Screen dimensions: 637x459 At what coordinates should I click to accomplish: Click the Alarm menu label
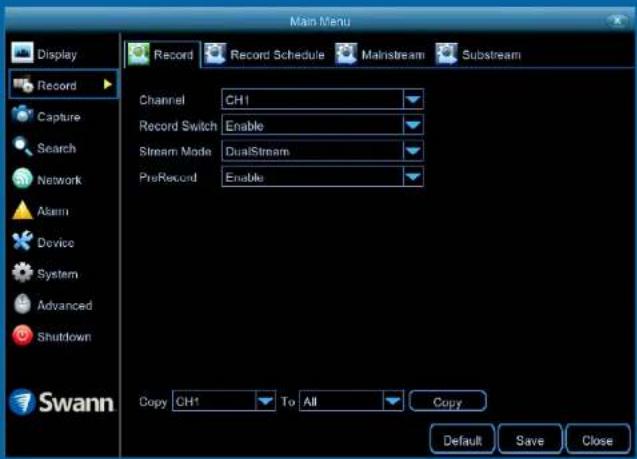[x=53, y=211]
